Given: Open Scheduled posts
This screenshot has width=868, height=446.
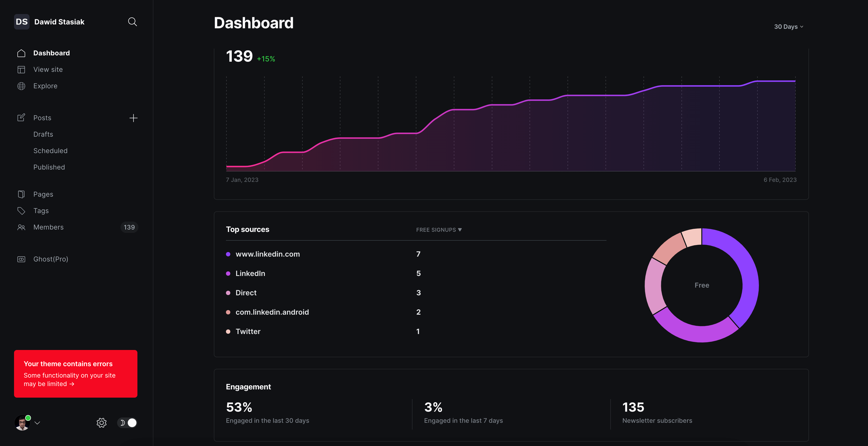Looking at the screenshot, I should (x=50, y=151).
